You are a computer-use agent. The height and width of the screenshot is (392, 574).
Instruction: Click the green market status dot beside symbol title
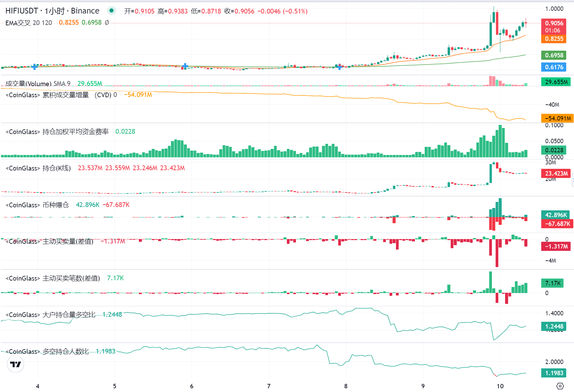(111, 10)
